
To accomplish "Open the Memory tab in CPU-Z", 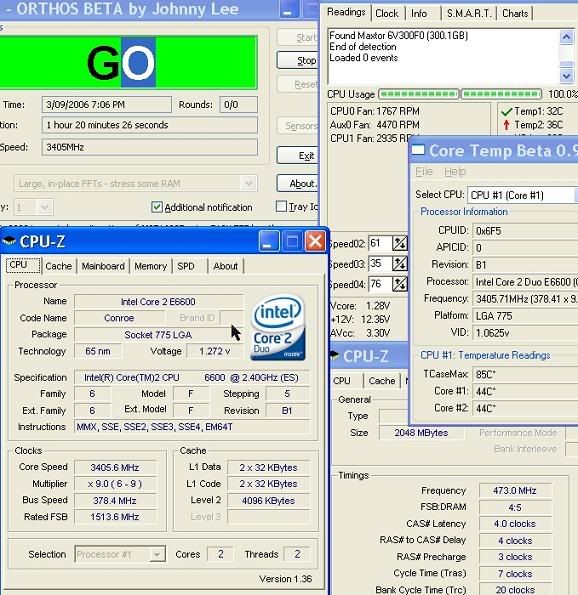I will (x=151, y=266).
